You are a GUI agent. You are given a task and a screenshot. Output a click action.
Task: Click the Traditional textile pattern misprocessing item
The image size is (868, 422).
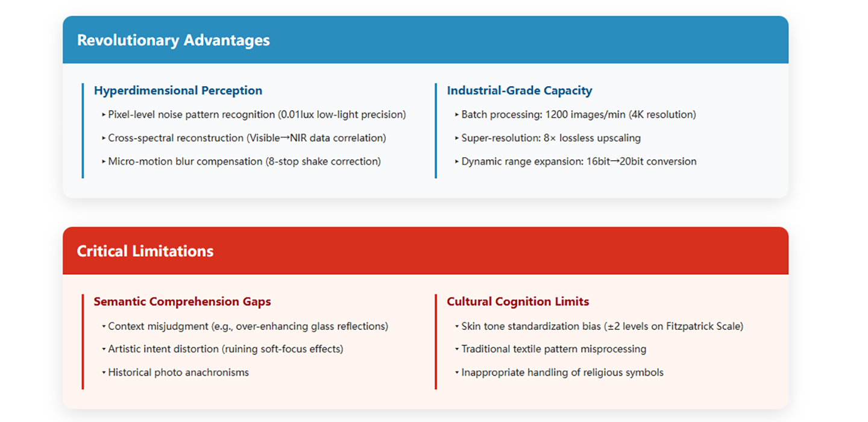point(554,349)
